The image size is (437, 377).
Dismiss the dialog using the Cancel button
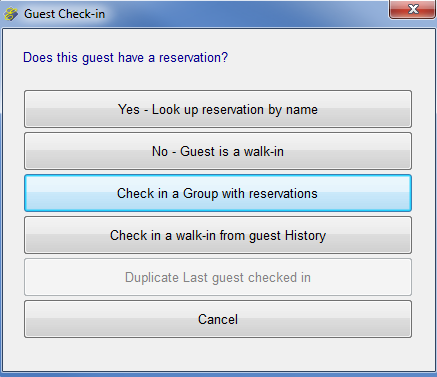pos(218,319)
